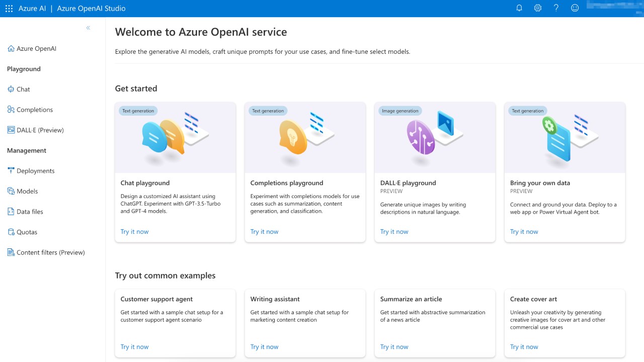Click the Chat playground sidebar icon
Screen dimensions: 644x362
point(11,89)
